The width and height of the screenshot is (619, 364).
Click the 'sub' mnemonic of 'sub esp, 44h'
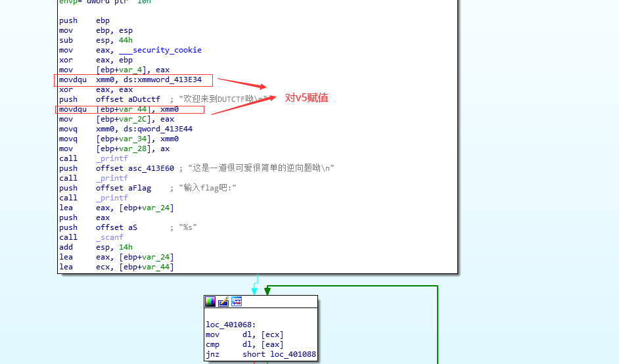(66, 40)
